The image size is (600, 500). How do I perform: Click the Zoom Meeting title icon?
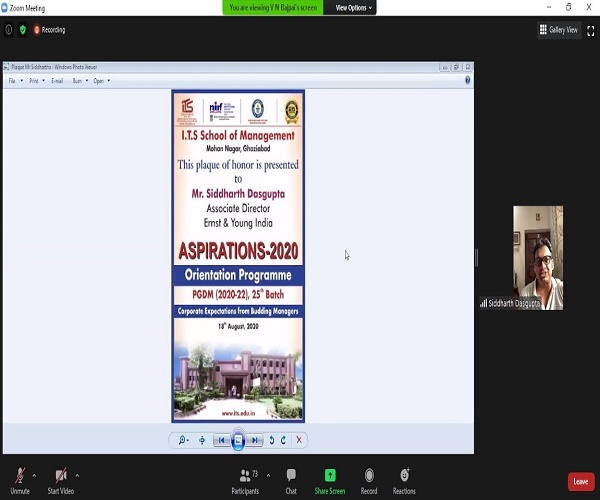tap(4, 8)
